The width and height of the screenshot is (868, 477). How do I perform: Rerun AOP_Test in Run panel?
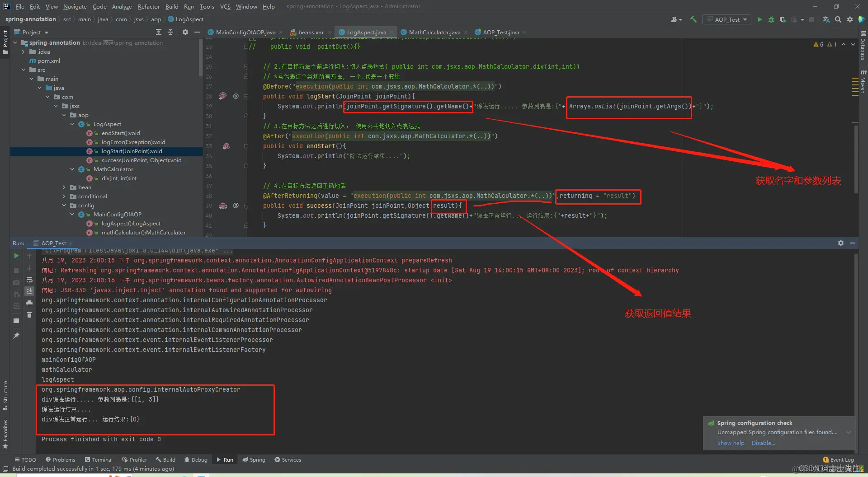[16, 256]
